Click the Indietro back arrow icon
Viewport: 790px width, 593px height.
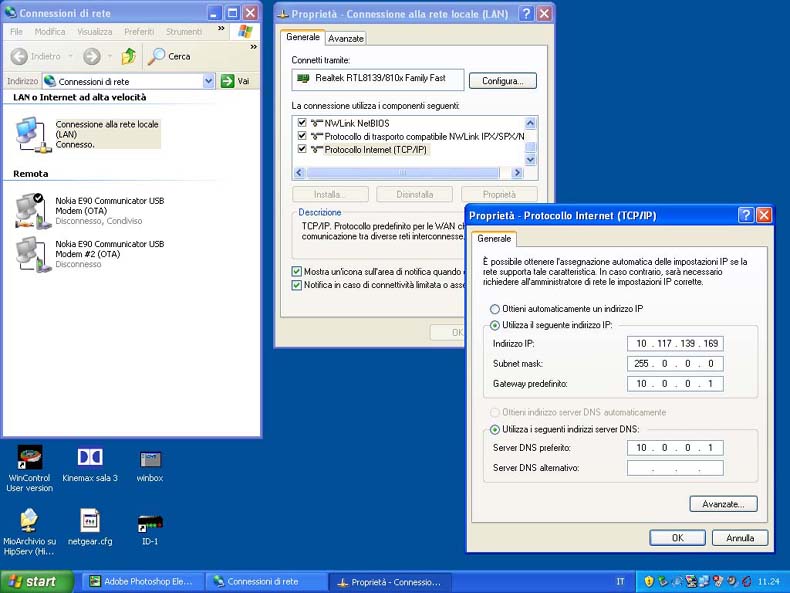coord(19,56)
